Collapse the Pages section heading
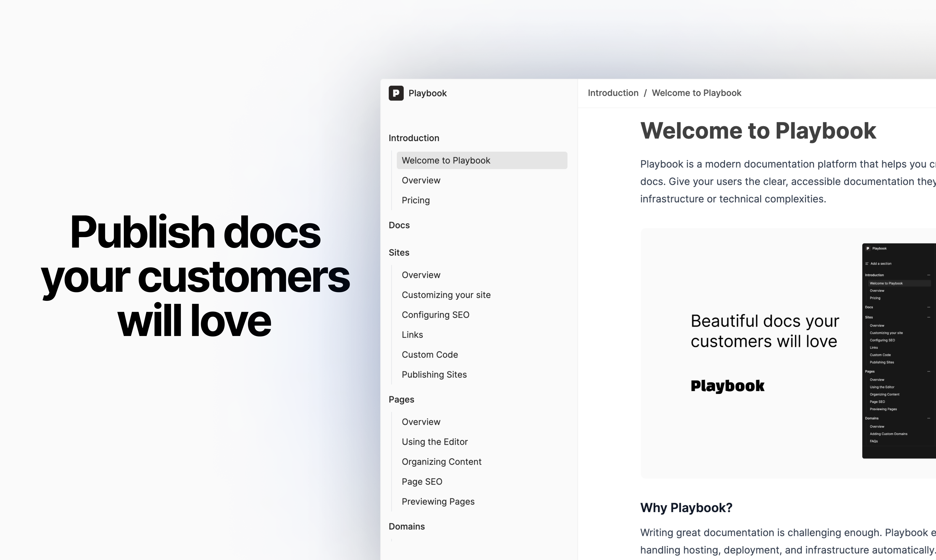The image size is (936, 560). click(401, 399)
